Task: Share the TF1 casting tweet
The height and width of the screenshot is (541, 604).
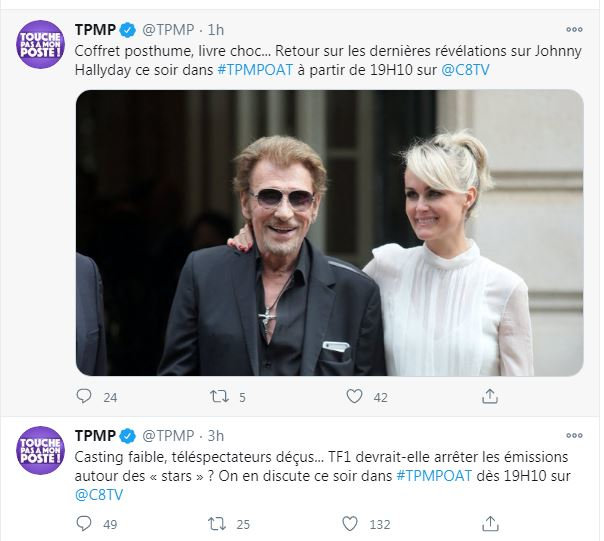Action: (489, 523)
